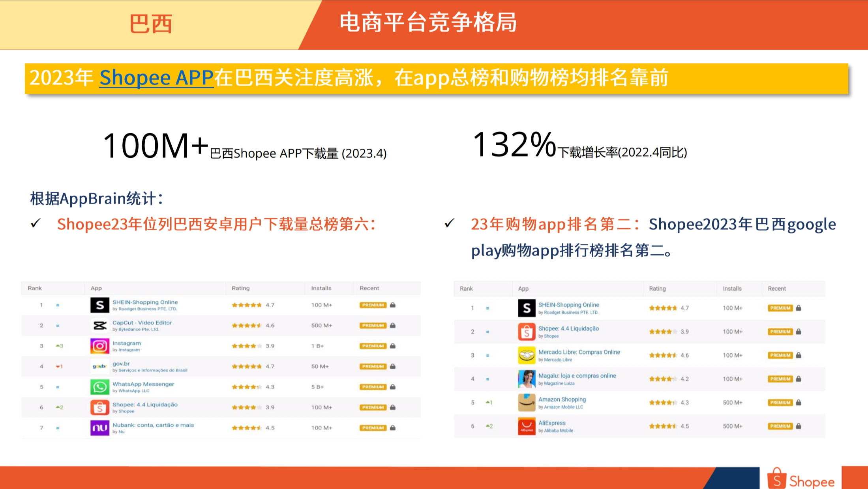Screen dimensions: 868x489
Task: Click App column header in left table
Action: pos(96,288)
